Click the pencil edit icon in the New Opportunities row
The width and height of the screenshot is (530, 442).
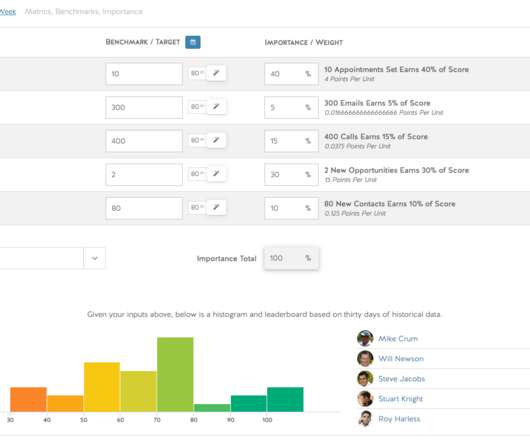pyautogui.click(x=216, y=173)
